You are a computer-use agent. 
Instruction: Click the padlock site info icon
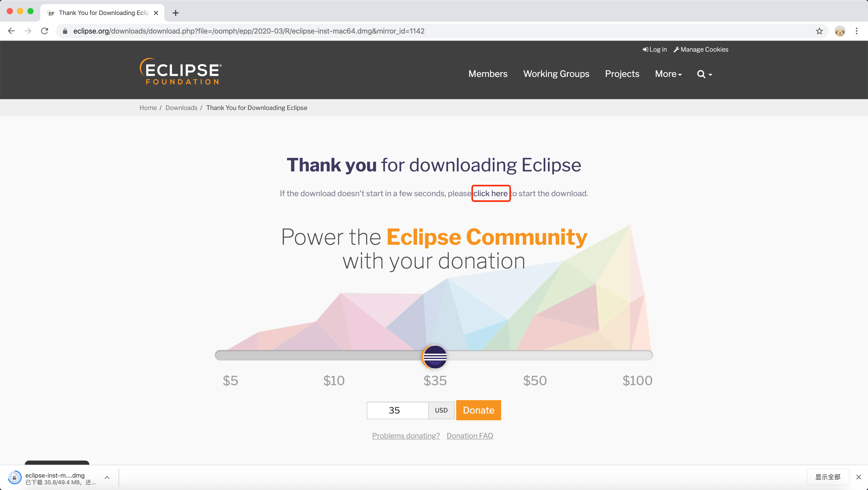click(65, 31)
